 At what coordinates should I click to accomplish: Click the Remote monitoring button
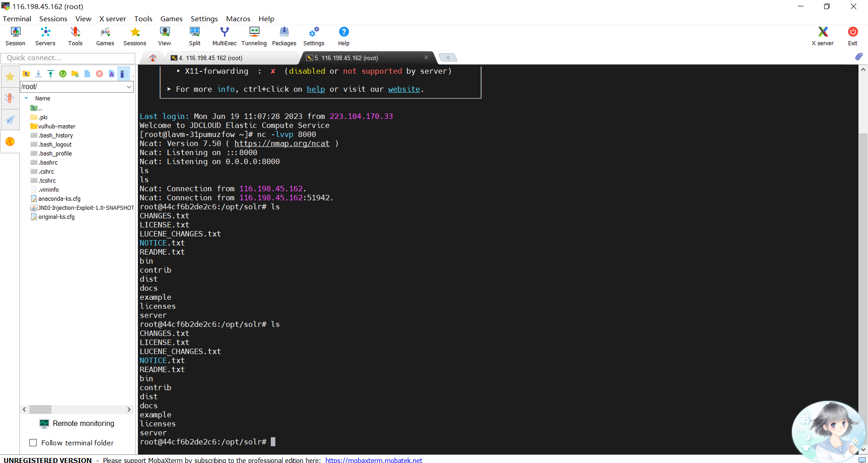click(77, 423)
